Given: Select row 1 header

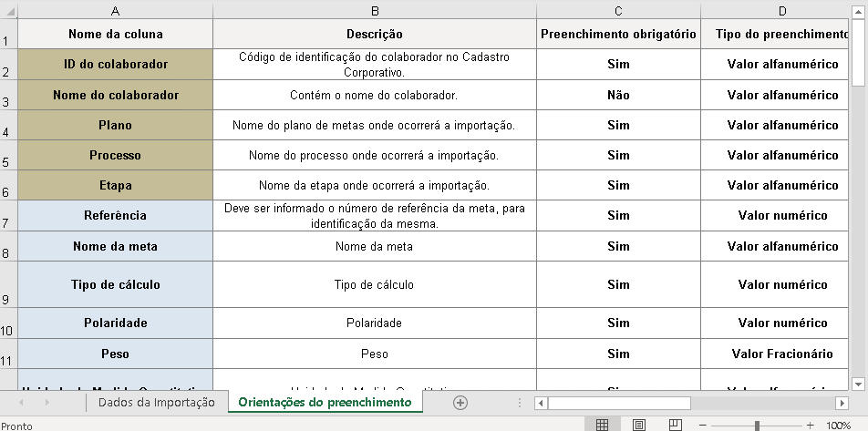Looking at the screenshot, I should pyautogui.click(x=8, y=34).
